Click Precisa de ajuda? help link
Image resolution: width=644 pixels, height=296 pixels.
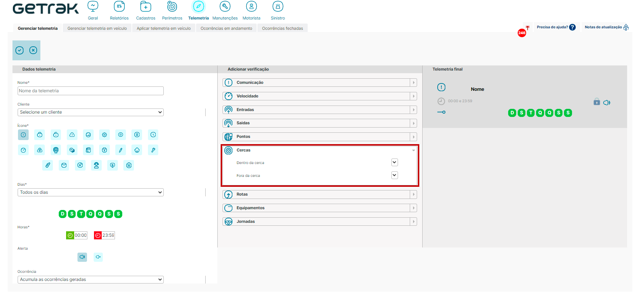[556, 27]
